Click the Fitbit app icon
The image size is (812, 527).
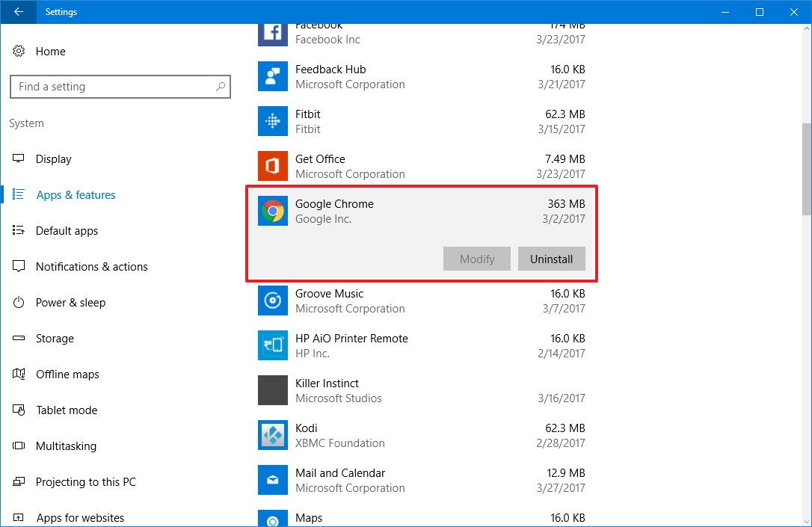272,121
